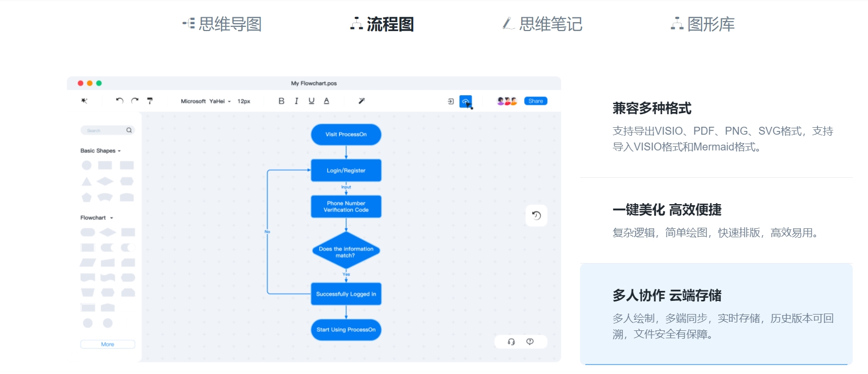The image size is (868, 374).
Task: Toggle italic formatting
Action: click(296, 101)
